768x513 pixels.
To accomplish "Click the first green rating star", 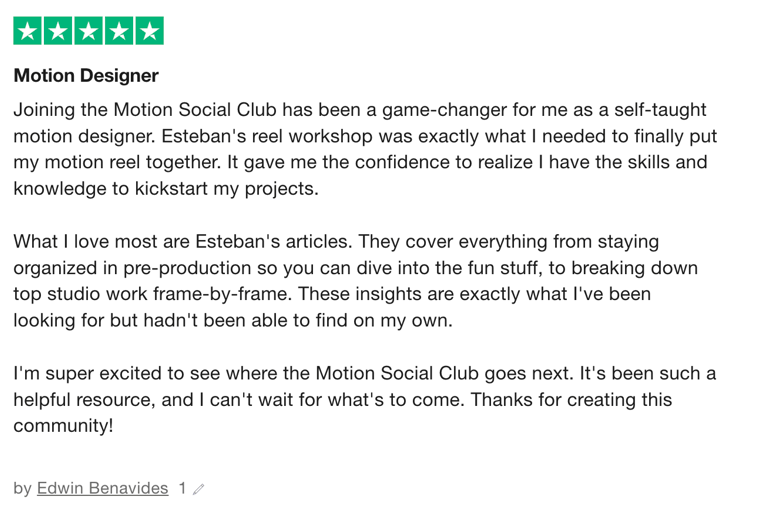I will (27, 31).
